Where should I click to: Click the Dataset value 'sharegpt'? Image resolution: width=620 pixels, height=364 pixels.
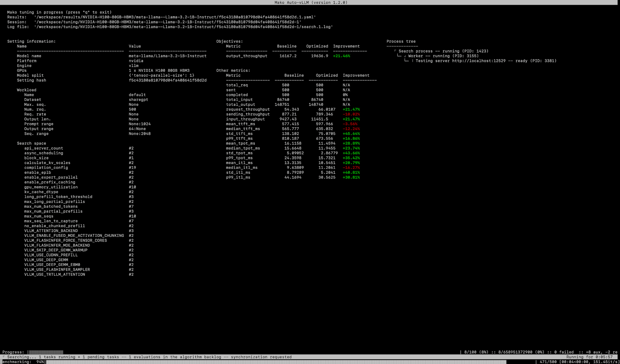click(x=138, y=100)
